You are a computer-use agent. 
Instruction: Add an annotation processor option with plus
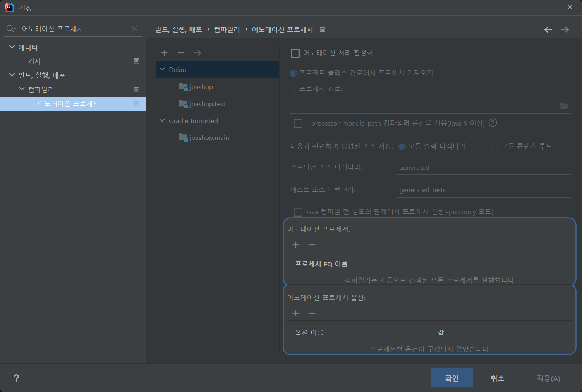tap(296, 313)
